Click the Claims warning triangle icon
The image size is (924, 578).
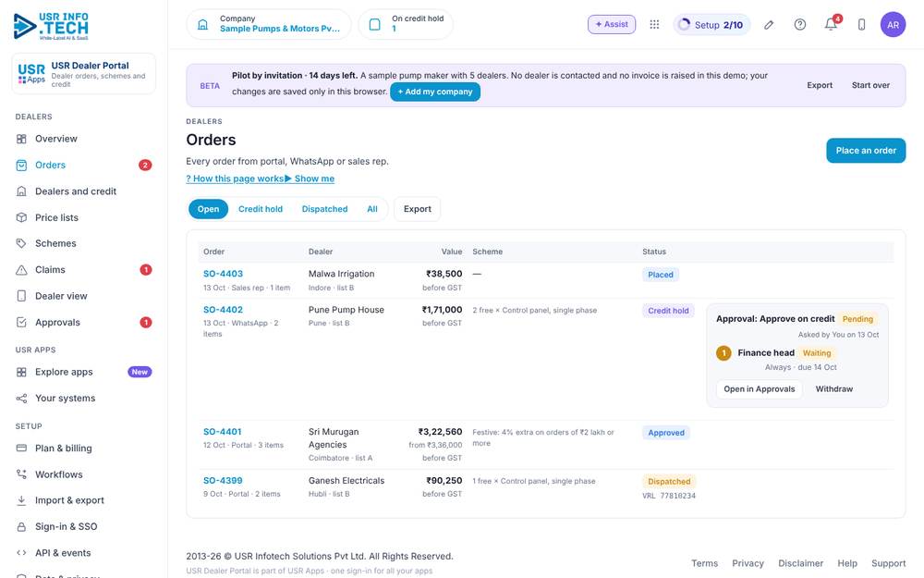(21, 270)
